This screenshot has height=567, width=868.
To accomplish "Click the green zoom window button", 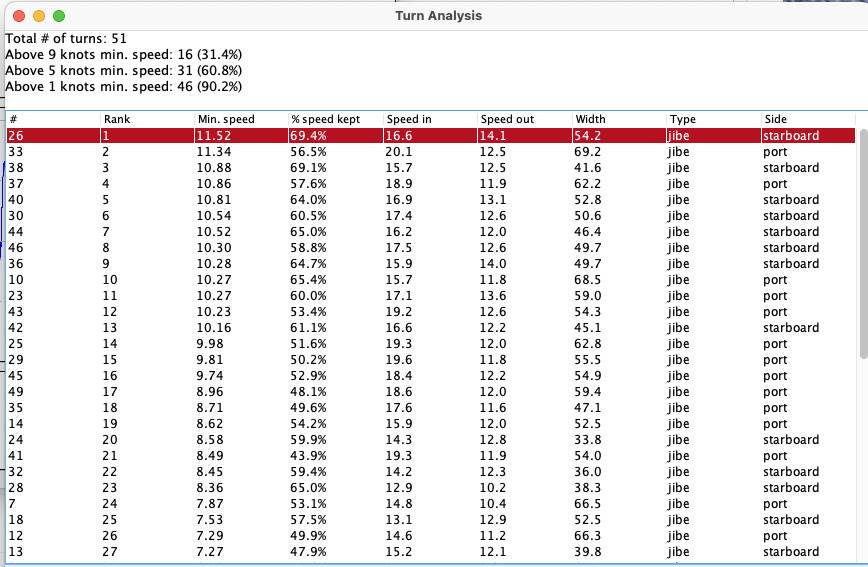I will [x=59, y=16].
